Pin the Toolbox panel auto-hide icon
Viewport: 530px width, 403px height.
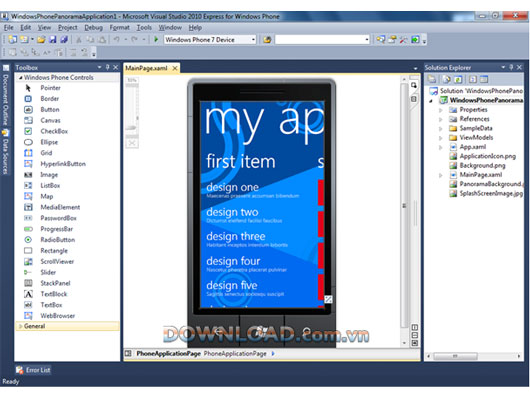pos(107,68)
